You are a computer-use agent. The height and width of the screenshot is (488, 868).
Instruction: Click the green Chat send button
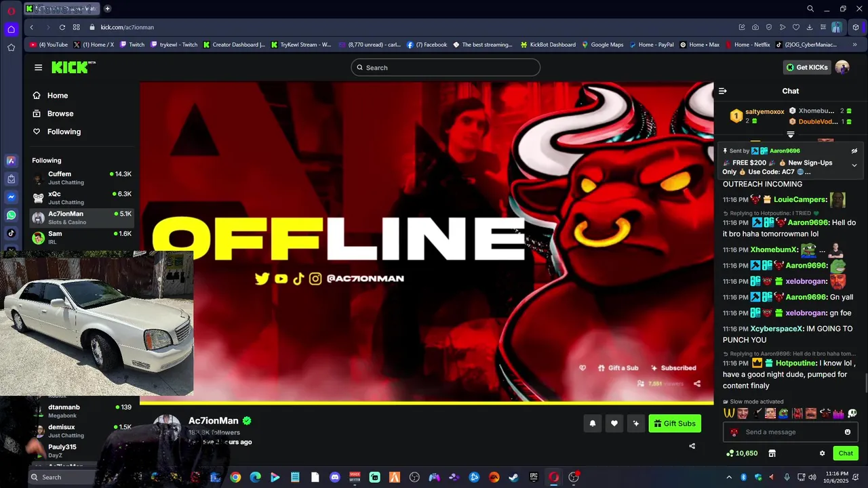(x=846, y=453)
